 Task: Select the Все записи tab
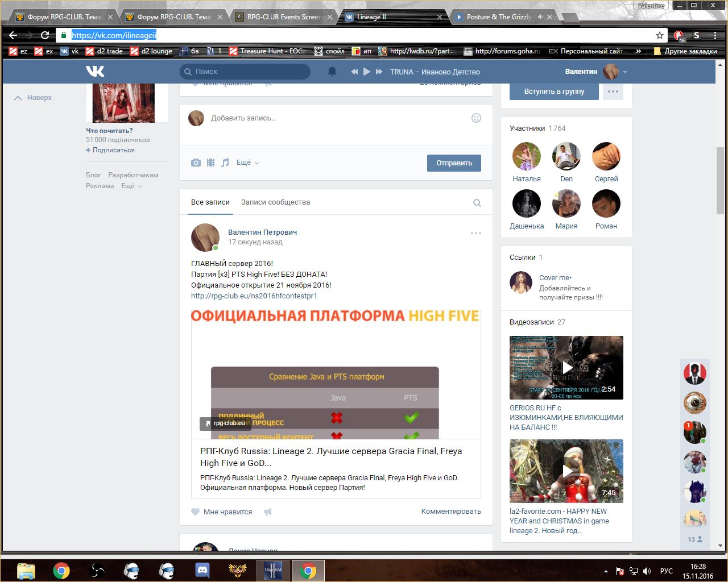tap(210, 202)
